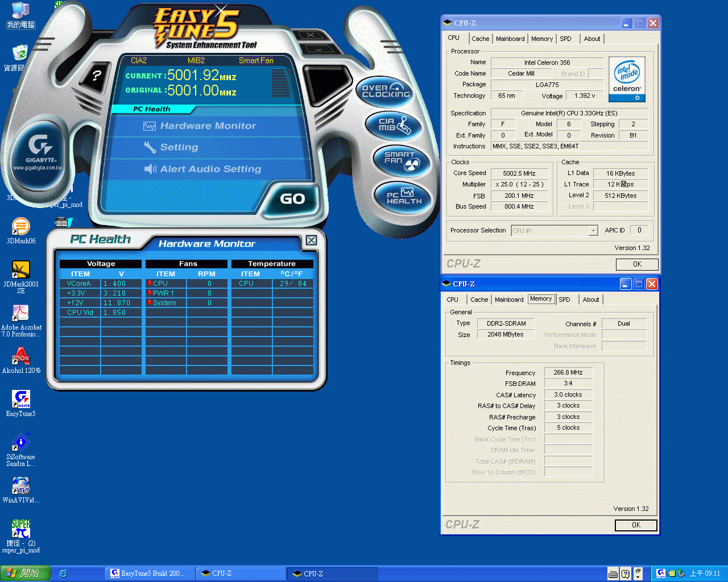Select the Setting menu entry

pos(171,148)
